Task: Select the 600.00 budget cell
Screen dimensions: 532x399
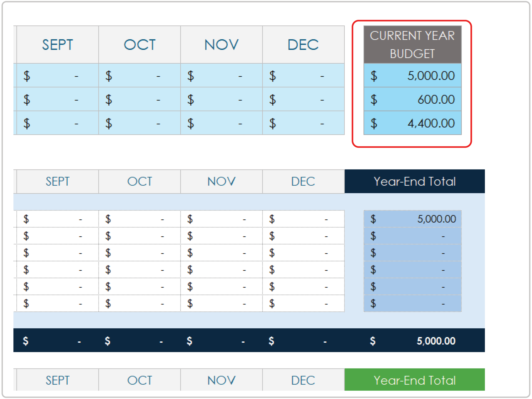Action: (x=412, y=99)
